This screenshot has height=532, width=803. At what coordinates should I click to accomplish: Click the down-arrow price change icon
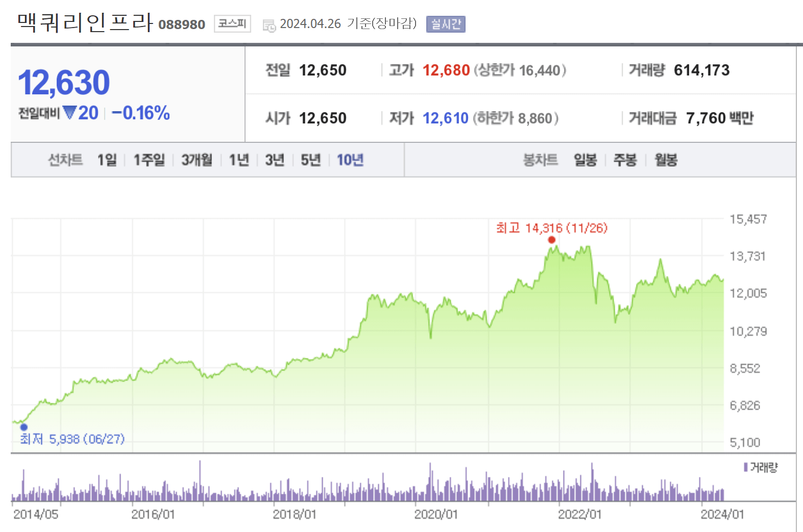point(69,112)
